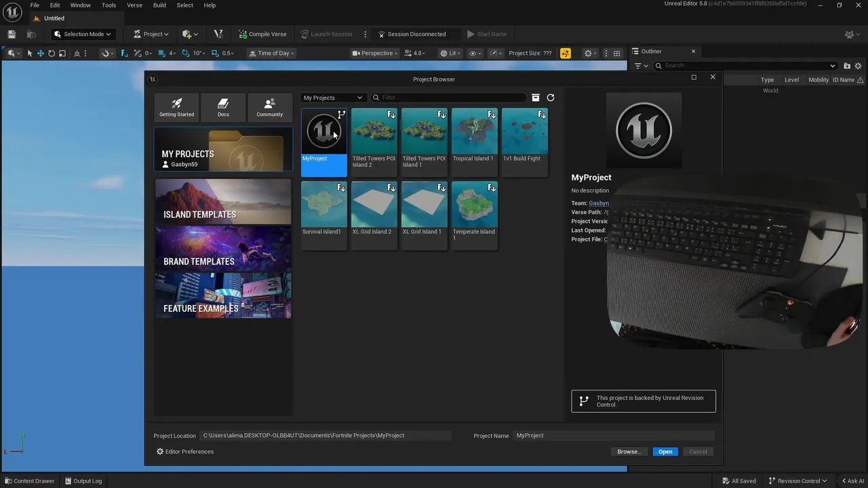Open grid snap size 4 dropdown

pyautogui.click(x=172, y=53)
